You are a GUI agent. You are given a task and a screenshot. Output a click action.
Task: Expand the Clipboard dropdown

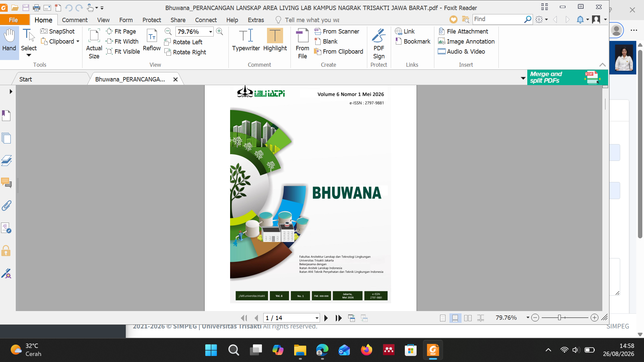(78, 42)
